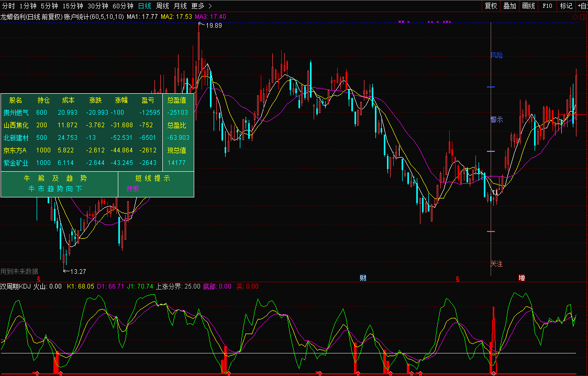588x376 pixels.
Task: Switch to 周线 weekly chart
Action: pos(162,6)
